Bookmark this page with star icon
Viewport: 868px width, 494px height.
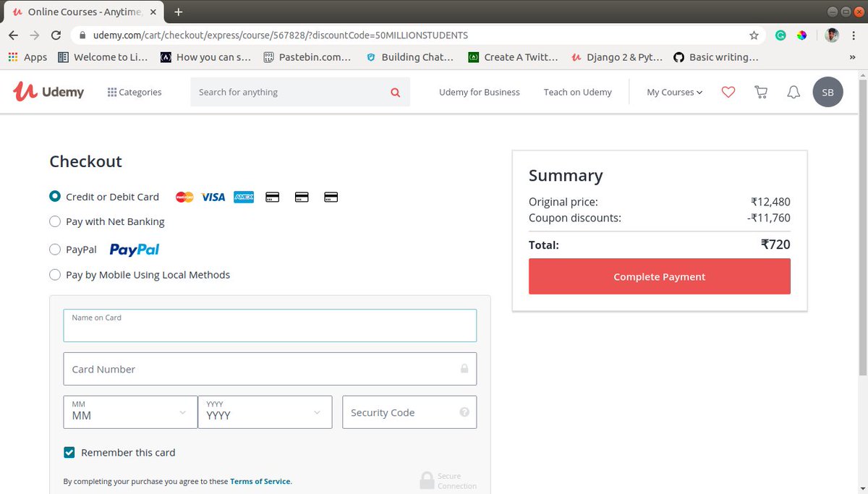(754, 35)
